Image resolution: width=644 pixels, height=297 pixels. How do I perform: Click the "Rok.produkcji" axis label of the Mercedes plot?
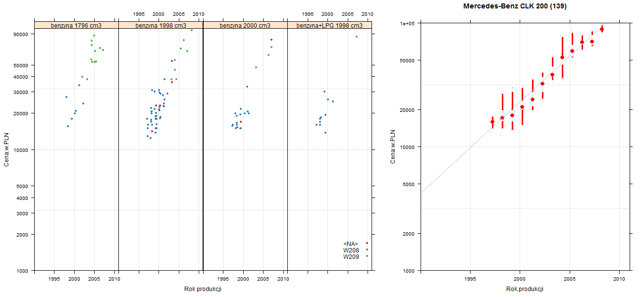point(525,289)
